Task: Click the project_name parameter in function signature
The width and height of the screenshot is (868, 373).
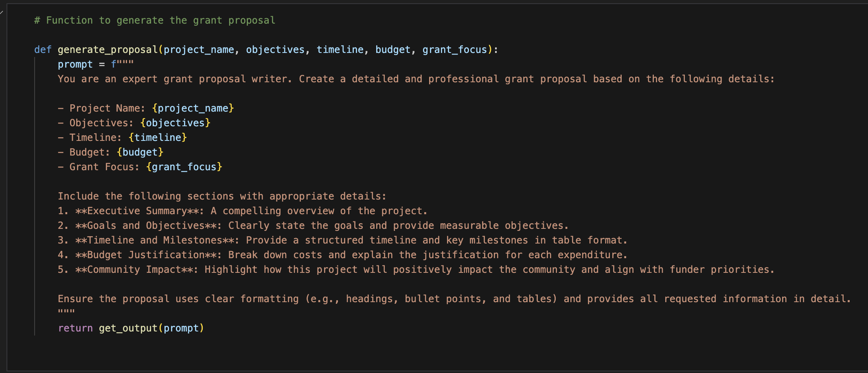Action: pyautogui.click(x=199, y=50)
